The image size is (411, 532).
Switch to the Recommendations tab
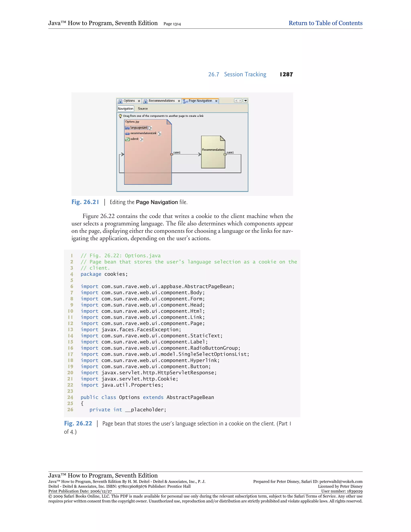click(161, 101)
